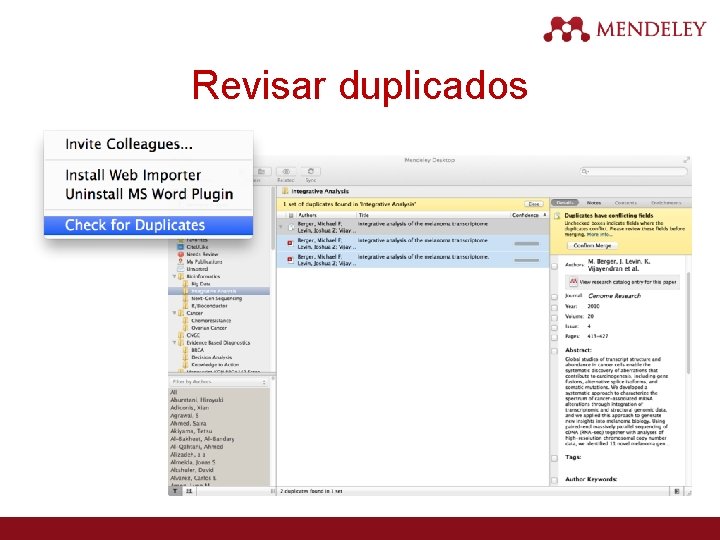This screenshot has width=720, height=540.
Task: Collapse the Bioinformatics folder tree
Action: click(x=174, y=276)
